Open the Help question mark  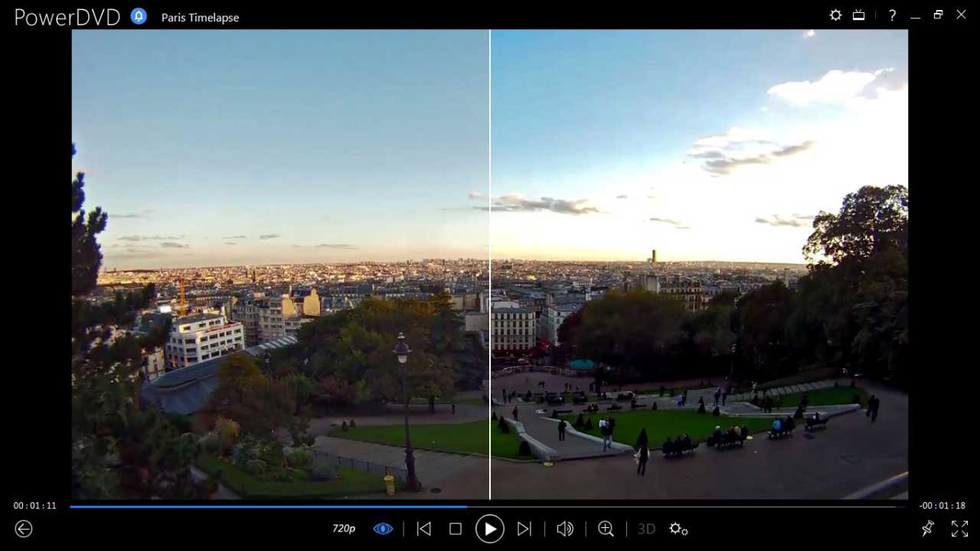[x=892, y=15]
